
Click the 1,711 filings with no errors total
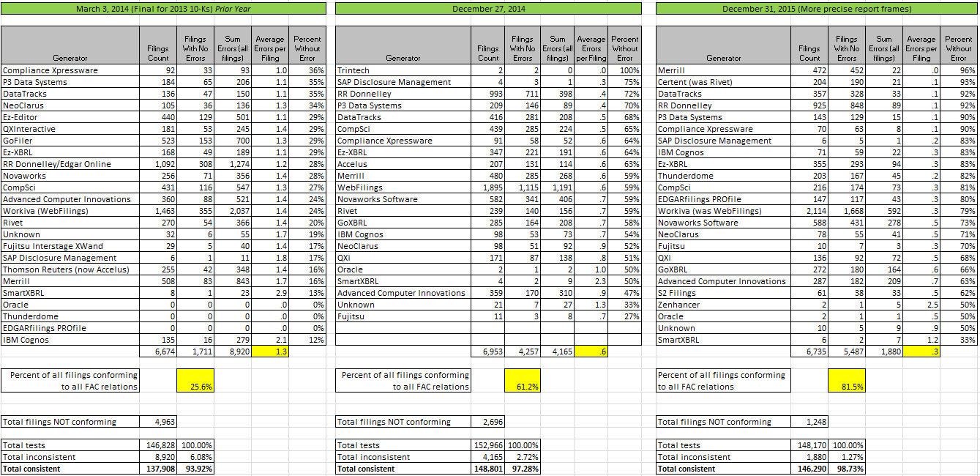point(195,352)
